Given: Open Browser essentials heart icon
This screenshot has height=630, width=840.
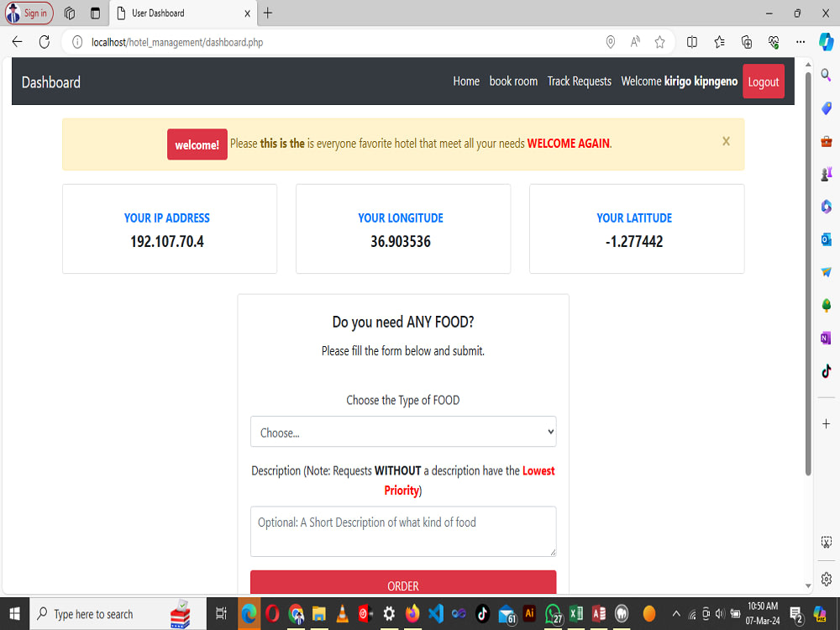Looking at the screenshot, I should [x=773, y=42].
